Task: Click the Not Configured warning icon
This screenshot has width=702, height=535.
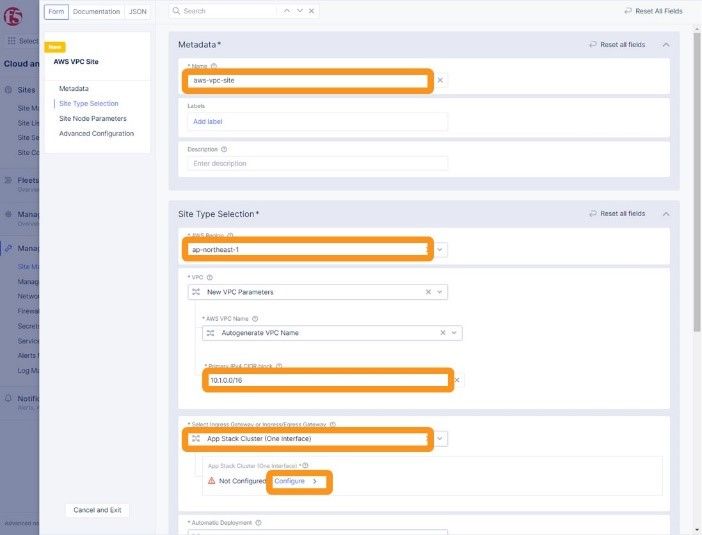Action: 212,481
